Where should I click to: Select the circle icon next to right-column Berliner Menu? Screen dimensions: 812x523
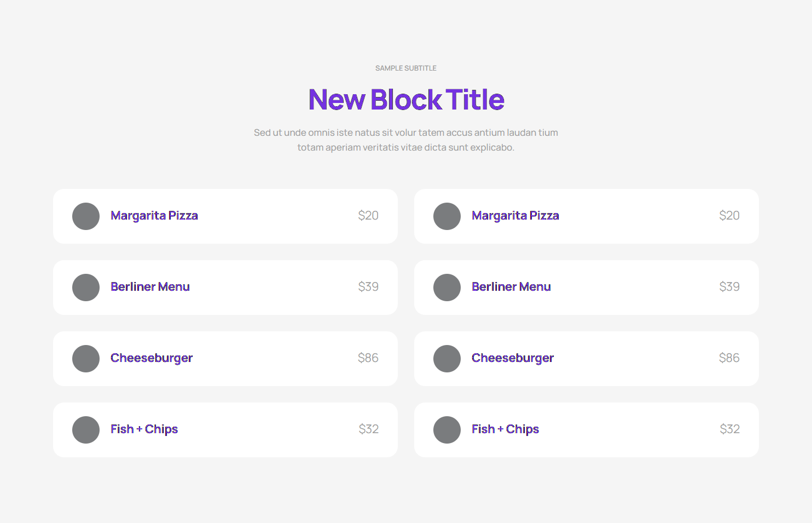click(447, 288)
